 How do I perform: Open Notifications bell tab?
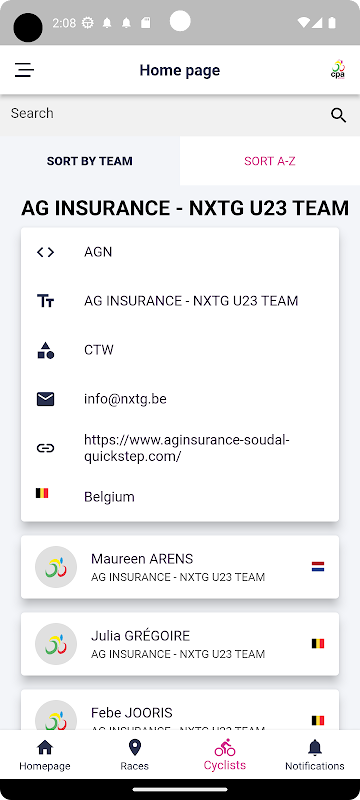tap(315, 756)
